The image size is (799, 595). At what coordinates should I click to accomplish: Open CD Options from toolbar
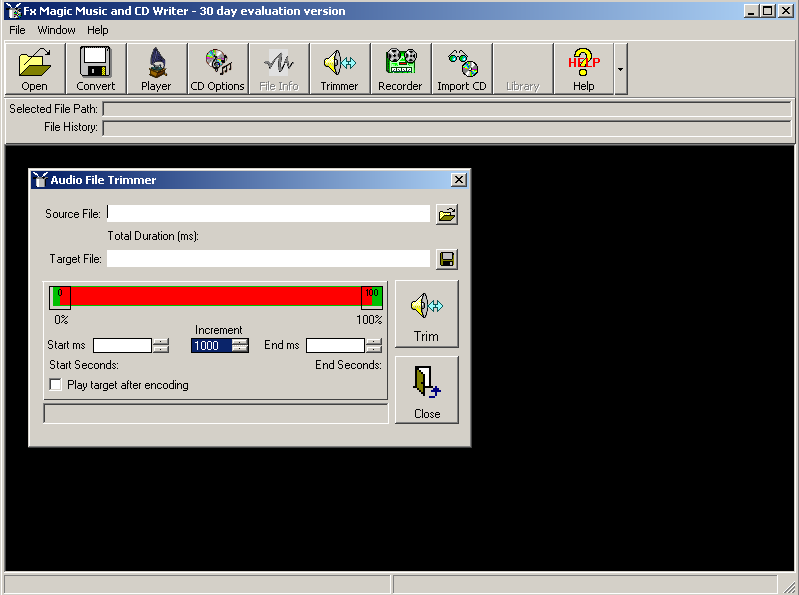coord(218,69)
